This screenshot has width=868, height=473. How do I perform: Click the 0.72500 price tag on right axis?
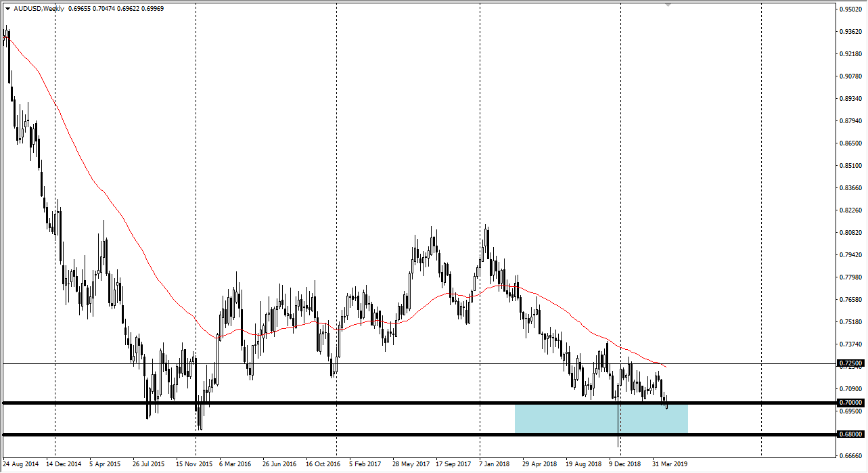point(848,363)
